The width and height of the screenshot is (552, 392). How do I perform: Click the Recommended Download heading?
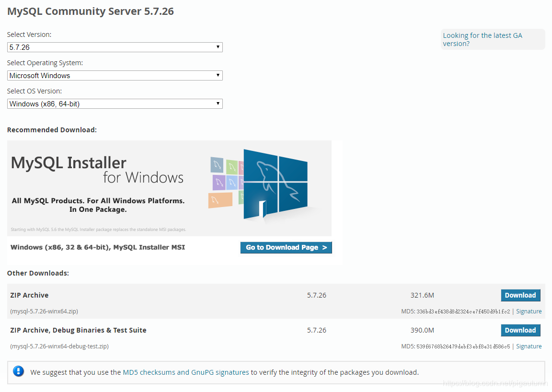click(52, 130)
